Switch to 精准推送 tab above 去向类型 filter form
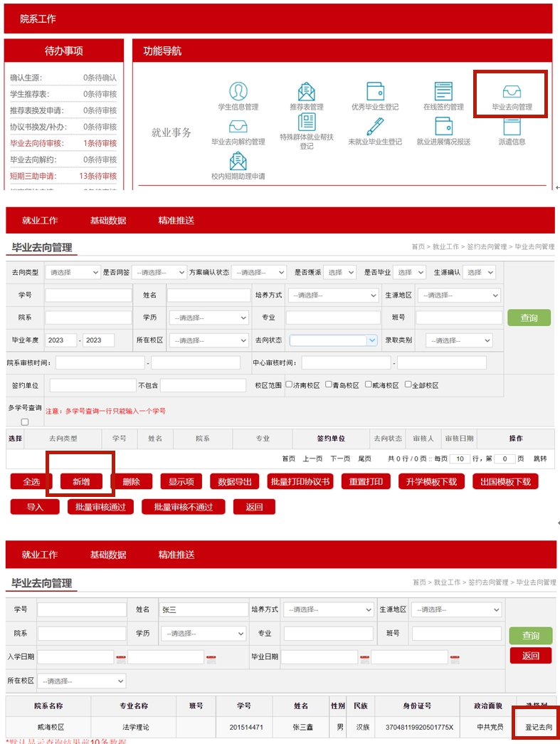 tap(176, 220)
